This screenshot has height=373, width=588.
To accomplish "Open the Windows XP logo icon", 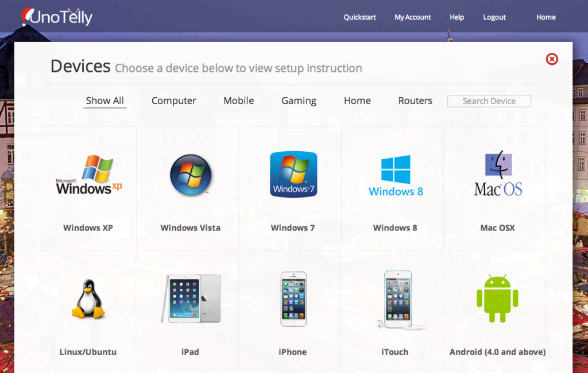I will click(89, 175).
